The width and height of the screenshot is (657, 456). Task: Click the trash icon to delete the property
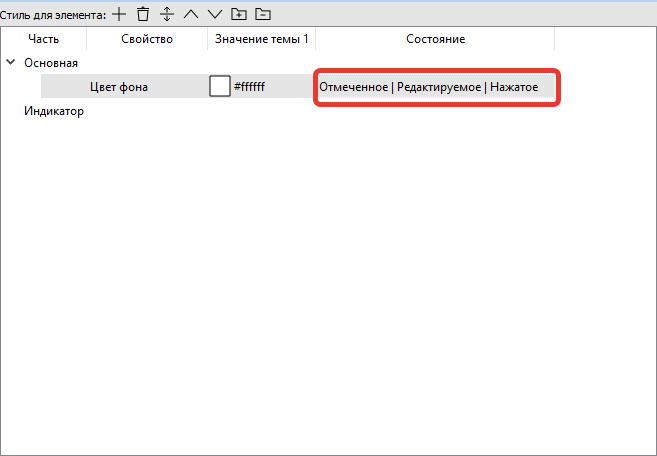[143, 14]
